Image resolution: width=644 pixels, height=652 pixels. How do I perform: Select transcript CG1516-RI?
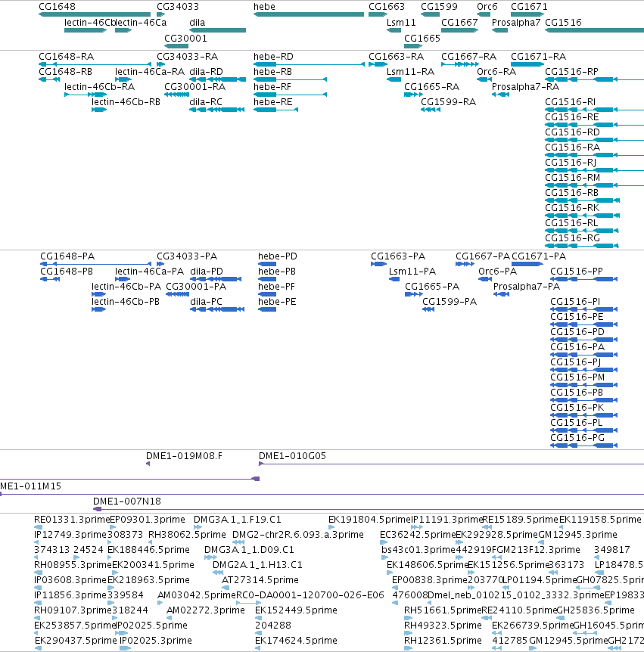pyautogui.click(x=595, y=110)
